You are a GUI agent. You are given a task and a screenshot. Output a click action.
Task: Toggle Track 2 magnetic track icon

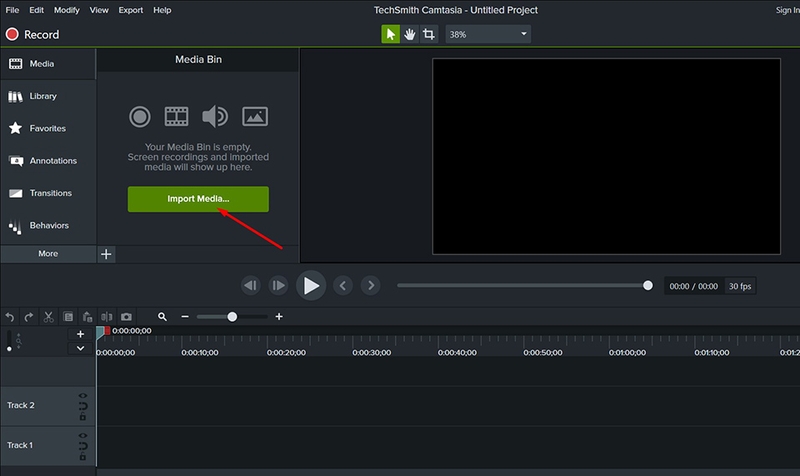point(83,406)
